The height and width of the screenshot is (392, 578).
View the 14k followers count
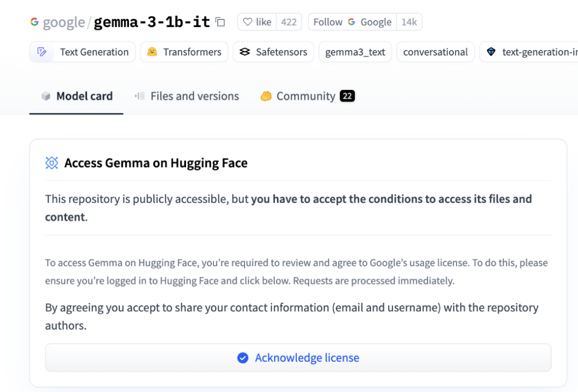click(x=409, y=22)
